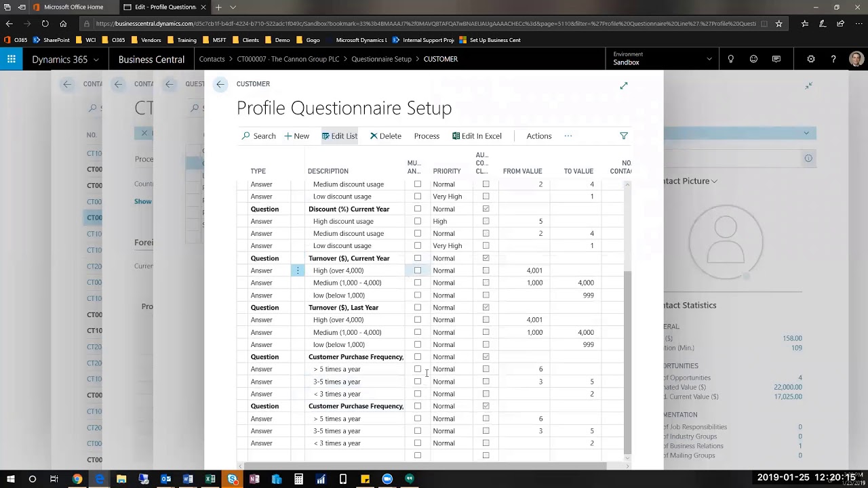Viewport: 868px width, 488px height.
Task: Open Windows Start menu
Action: pos(10,479)
